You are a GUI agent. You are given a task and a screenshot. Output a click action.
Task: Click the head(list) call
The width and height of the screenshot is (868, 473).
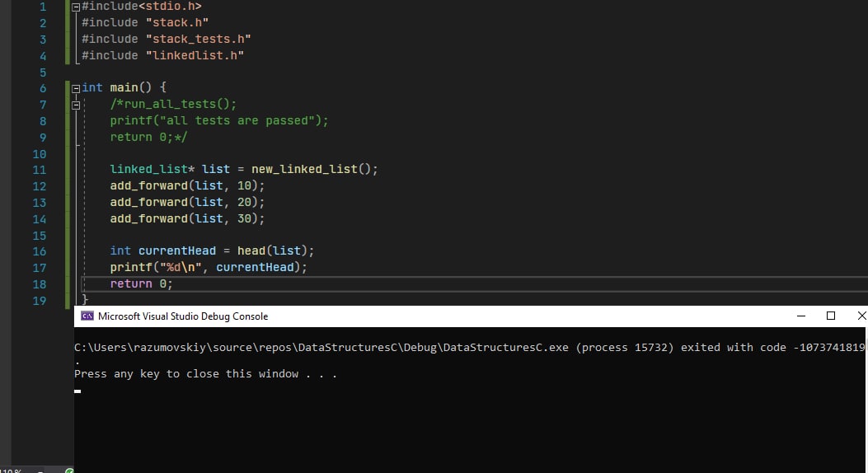coord(275,251)
